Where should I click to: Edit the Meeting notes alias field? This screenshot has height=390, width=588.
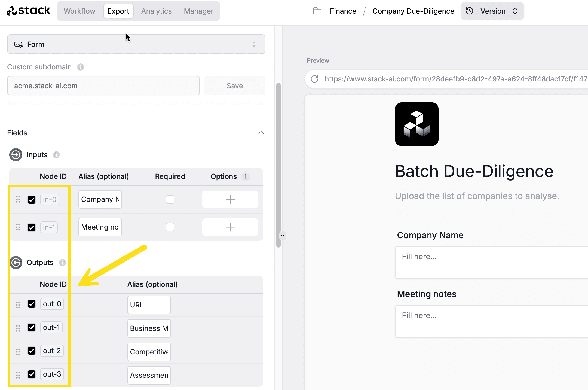pyautogui.click(x=100, y=227)
